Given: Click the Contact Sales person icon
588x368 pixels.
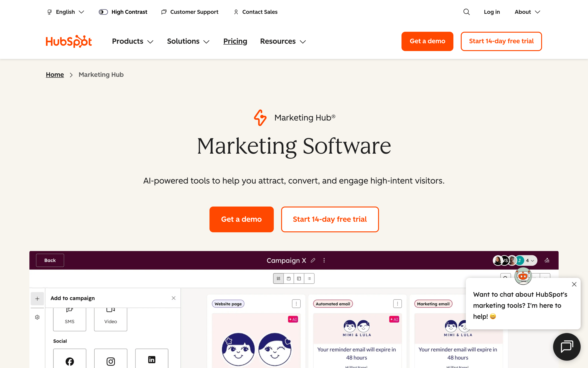Looking at the screenshot, I should pos(236,12).
